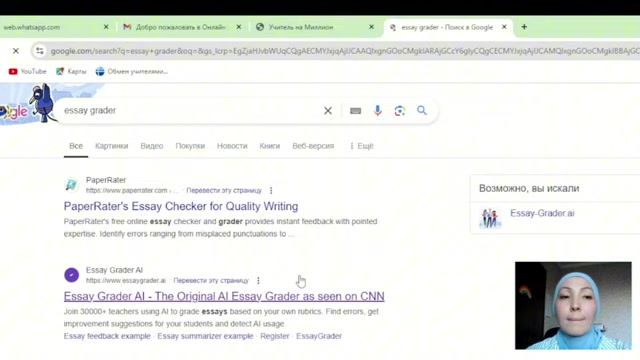Start voice search with microphone

[378, 111]
